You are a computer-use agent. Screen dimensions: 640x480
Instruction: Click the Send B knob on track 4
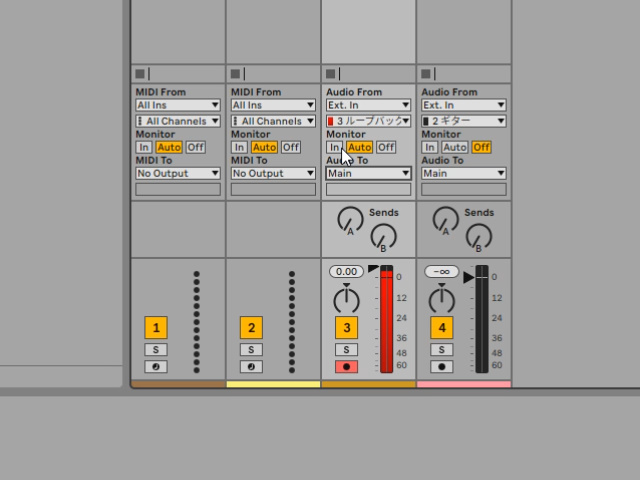tap(478, 236)
